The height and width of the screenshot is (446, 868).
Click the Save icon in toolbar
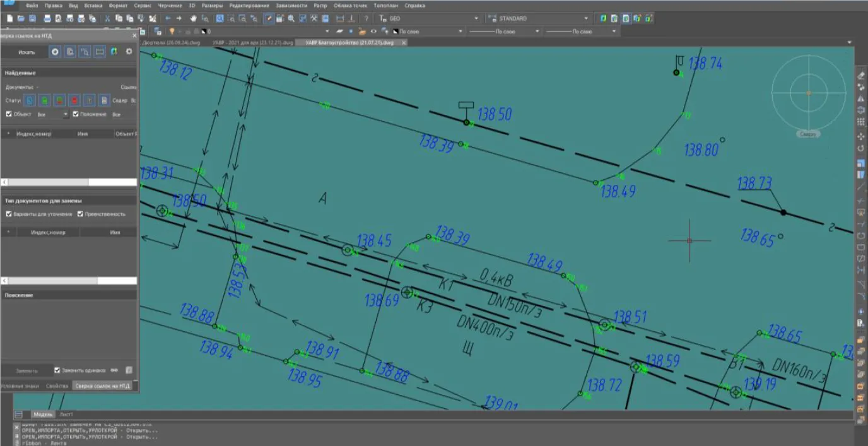pyautogui.click(x=32, y=18)
